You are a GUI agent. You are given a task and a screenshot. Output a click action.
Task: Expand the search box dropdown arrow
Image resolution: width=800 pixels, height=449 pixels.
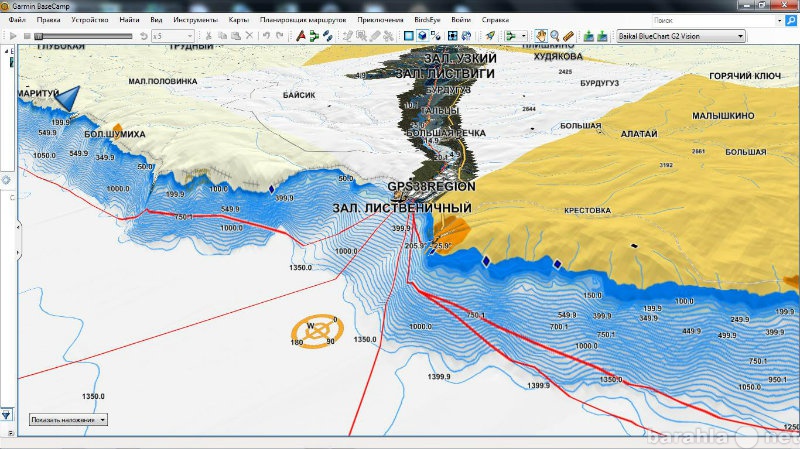tap(779, 20)
